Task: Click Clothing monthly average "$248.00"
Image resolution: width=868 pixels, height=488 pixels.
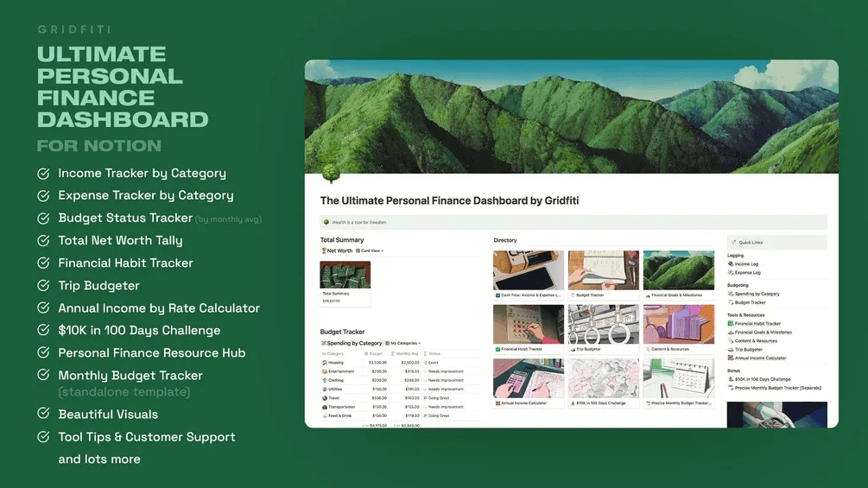Action: pyautogui.click(x=412, y=380)
